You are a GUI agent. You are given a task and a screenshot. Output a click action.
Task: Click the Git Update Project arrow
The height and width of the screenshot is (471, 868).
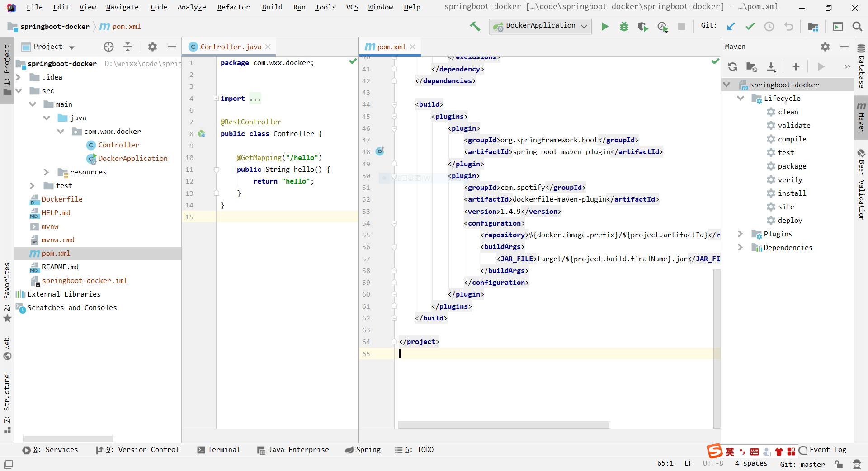tap(731, 27)
